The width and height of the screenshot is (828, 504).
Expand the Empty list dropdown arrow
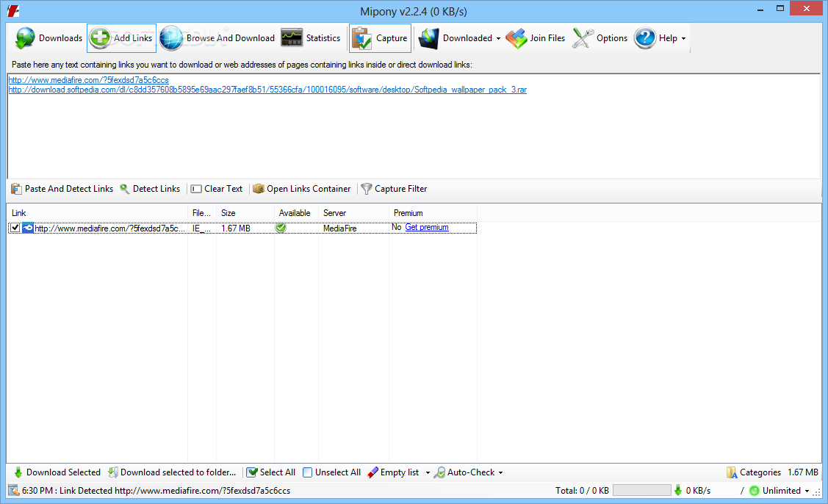(x=427, y=473)
